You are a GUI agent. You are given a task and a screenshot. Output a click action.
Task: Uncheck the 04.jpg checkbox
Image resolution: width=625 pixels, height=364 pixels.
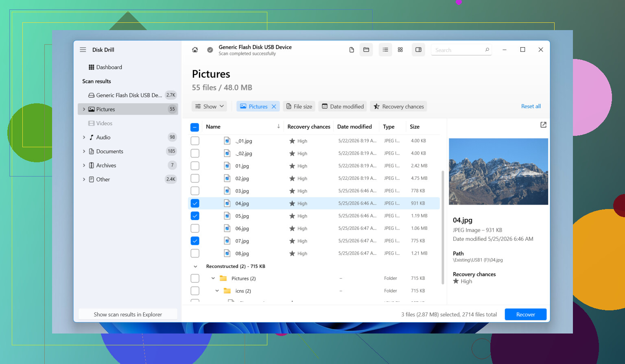tap(195, 203)
